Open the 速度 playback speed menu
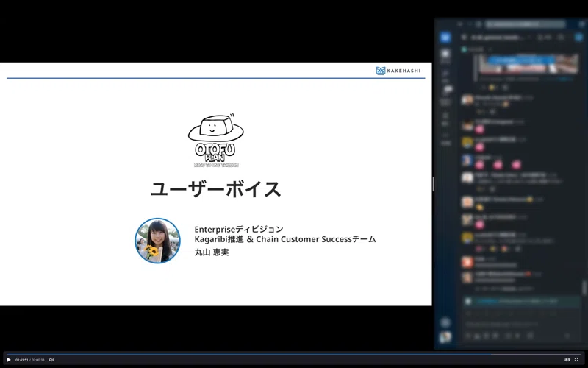588x368 pixels. (567, 360)
